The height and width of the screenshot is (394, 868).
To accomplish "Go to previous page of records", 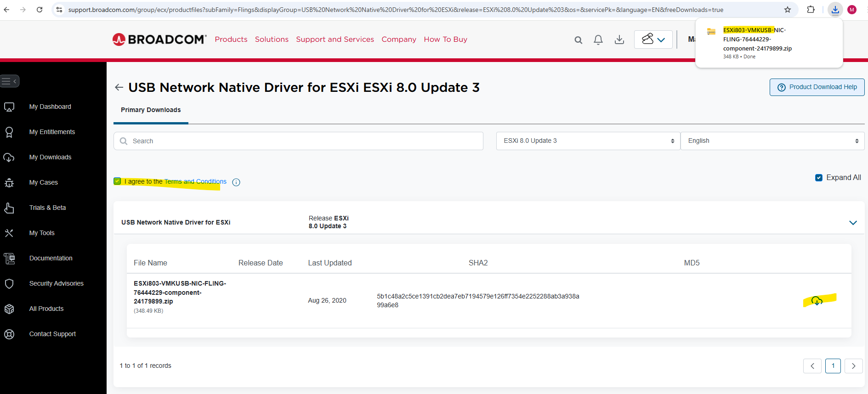I will pos(812,366).
